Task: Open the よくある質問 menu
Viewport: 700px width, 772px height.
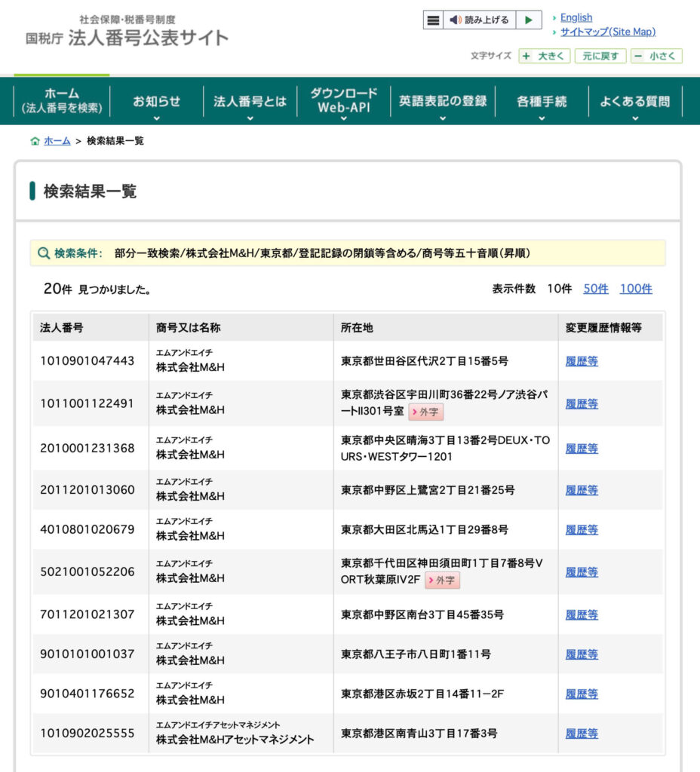Action: tap(634, 101)
